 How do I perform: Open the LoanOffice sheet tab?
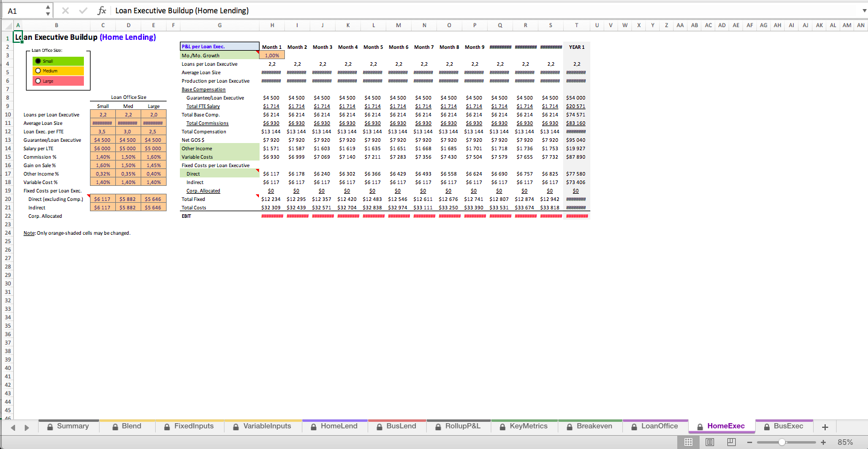[655, 426]
